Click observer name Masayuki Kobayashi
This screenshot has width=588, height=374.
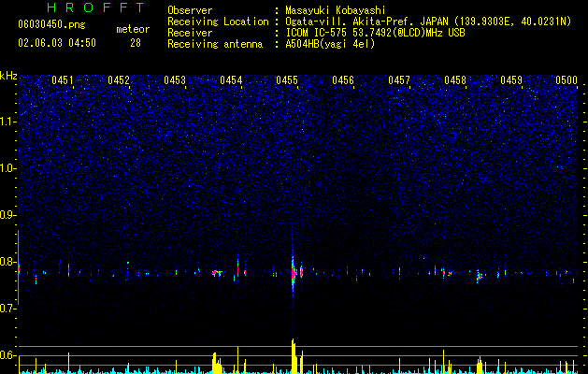tap(336, 10)
